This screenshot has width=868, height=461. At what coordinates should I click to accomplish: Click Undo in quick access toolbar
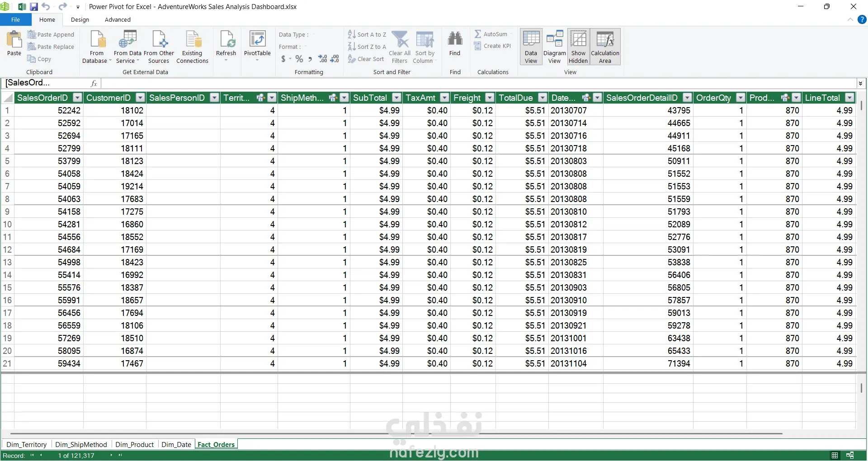tap(46, 6)
